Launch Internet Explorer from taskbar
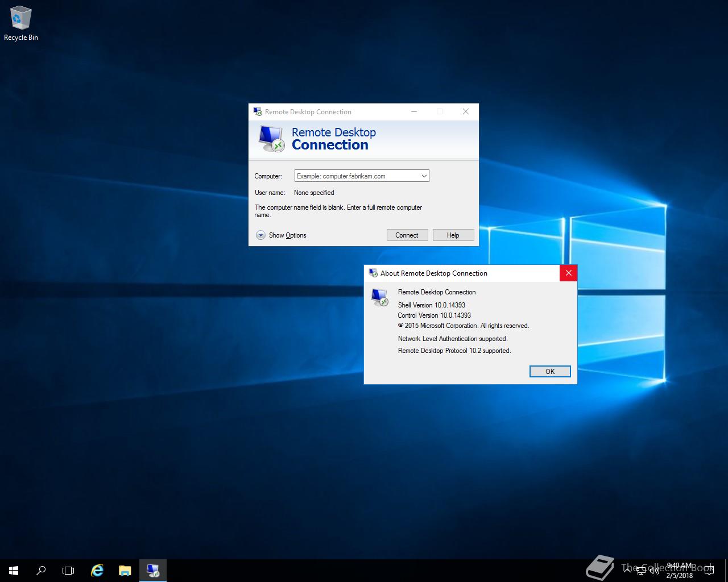This screenshot has height=582, width=728. click(97, 571)
